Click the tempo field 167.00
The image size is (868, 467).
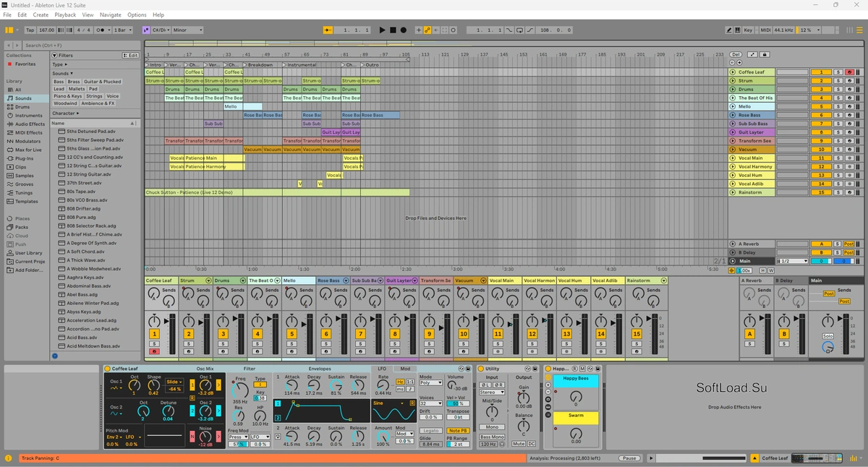[46, 30]
